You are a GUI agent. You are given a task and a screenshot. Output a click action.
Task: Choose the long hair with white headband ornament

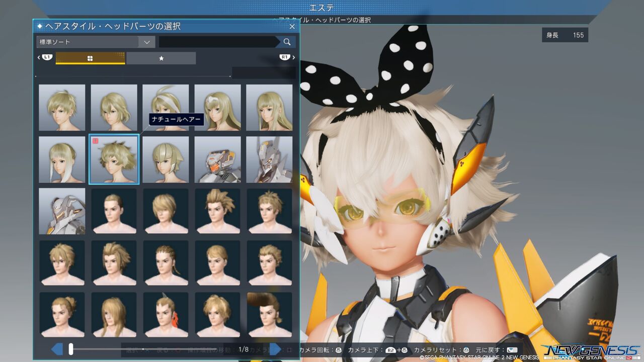(x=217, y=108)
